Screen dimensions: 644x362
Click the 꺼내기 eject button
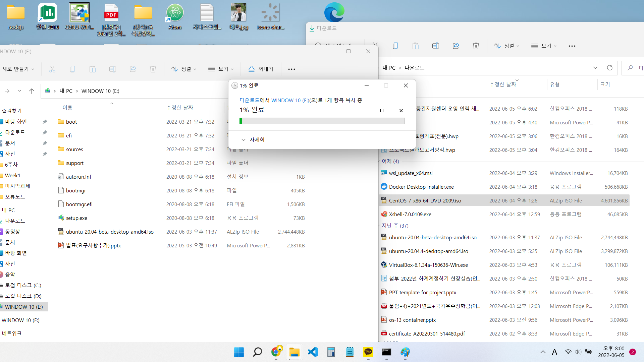pyautogui.click(x=261, y=69)
